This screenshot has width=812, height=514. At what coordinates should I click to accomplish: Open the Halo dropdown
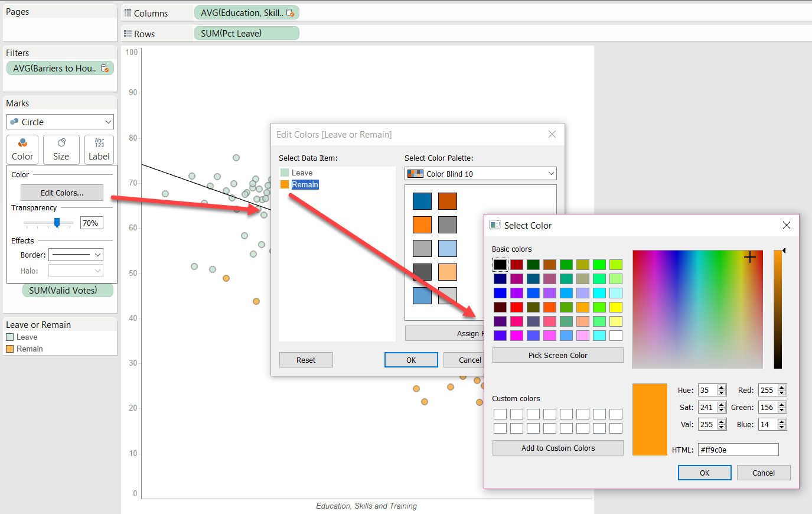pyautogui.click(x=76, y=271)
